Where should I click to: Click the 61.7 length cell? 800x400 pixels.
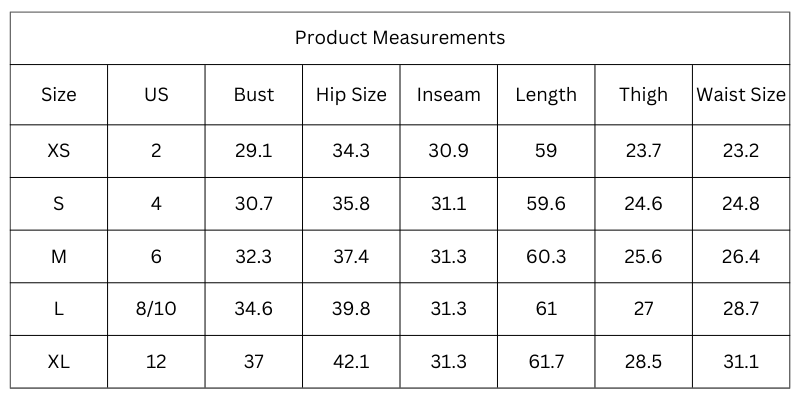pos(546,362)
